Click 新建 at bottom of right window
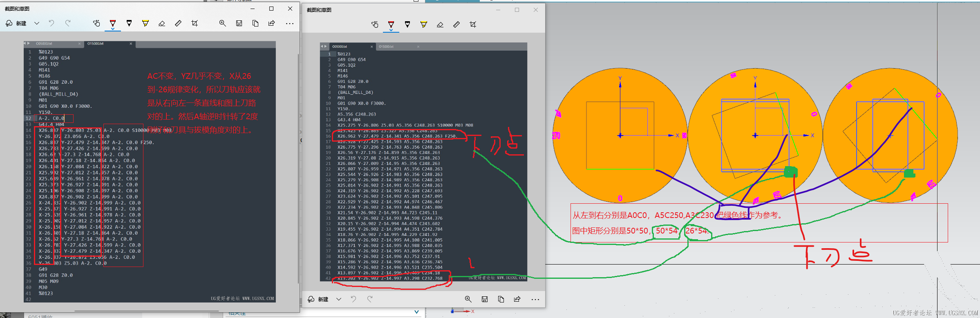The height and width of the screenshot is (318, 980). [x=318, y=299]
